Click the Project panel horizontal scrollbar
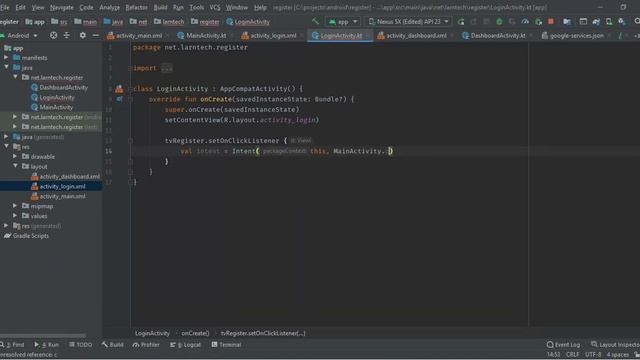 [43, 336]
